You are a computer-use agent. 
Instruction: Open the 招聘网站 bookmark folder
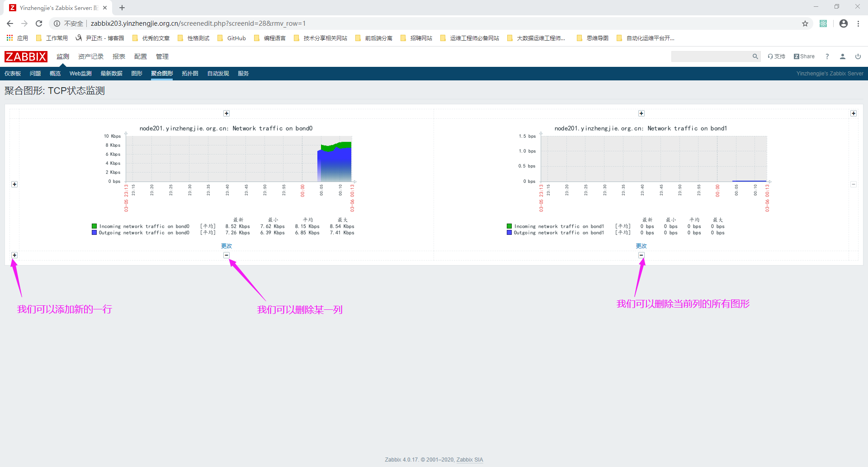[416, 38]
